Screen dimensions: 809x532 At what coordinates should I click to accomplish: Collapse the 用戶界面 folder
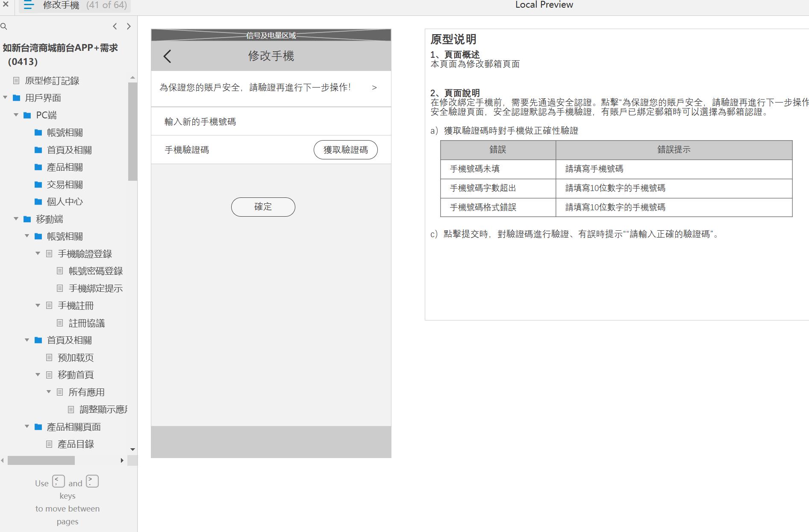6,97
